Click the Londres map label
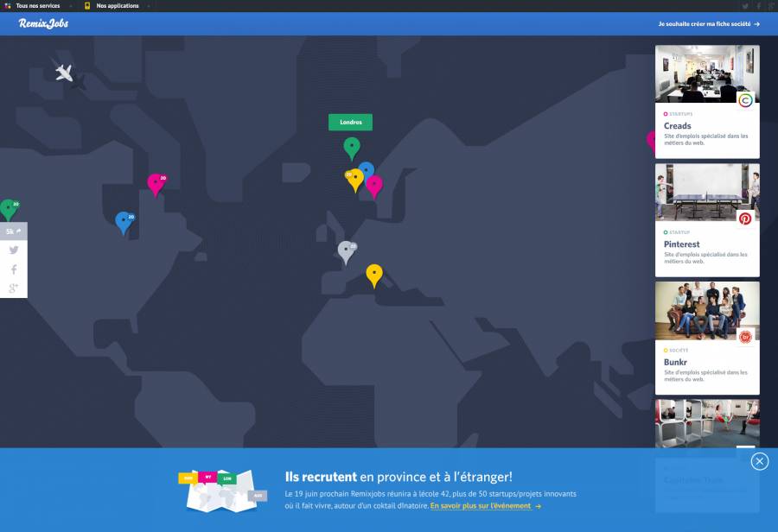 tap(350, 123)
